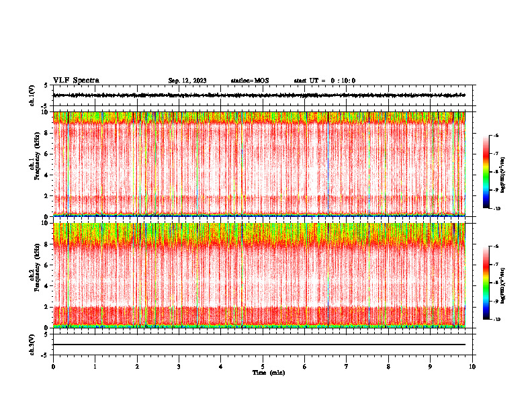Click the ch.2 "Frequency (kHz)" label

click(x=38, y=267)
